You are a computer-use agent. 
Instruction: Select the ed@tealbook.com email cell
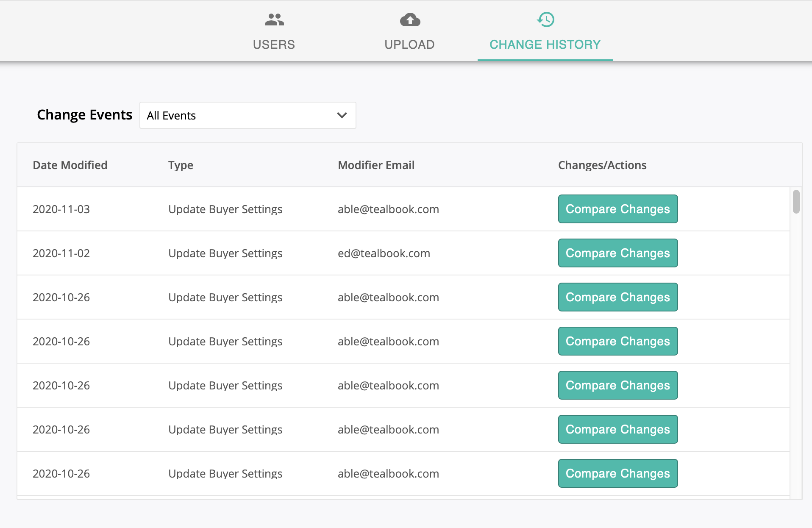(x=384, y=253)
